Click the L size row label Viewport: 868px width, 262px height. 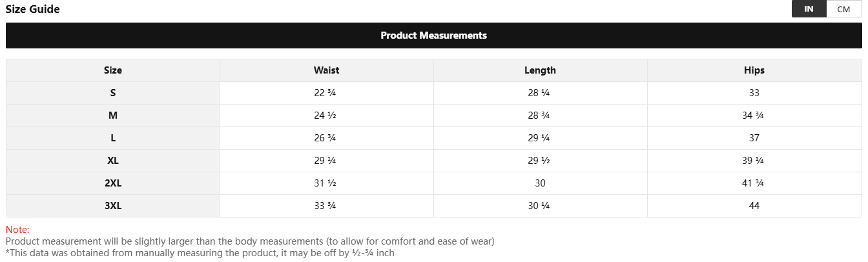[x=113, y=138]
